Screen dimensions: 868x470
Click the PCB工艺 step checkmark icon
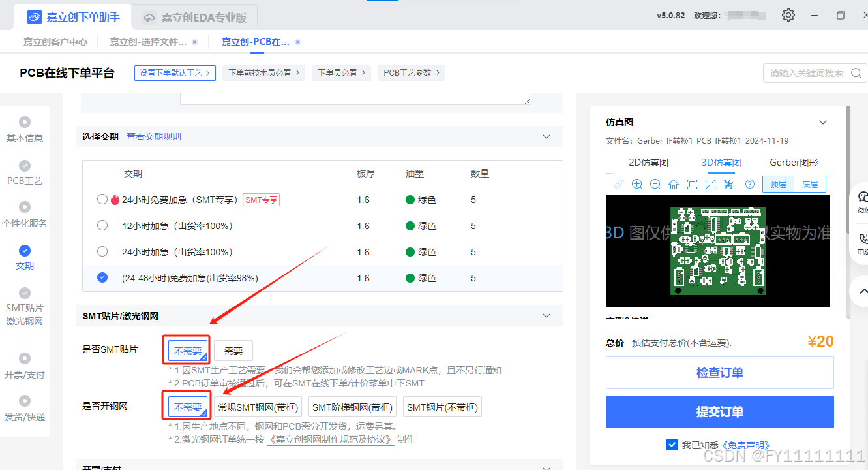coord(25,165)
